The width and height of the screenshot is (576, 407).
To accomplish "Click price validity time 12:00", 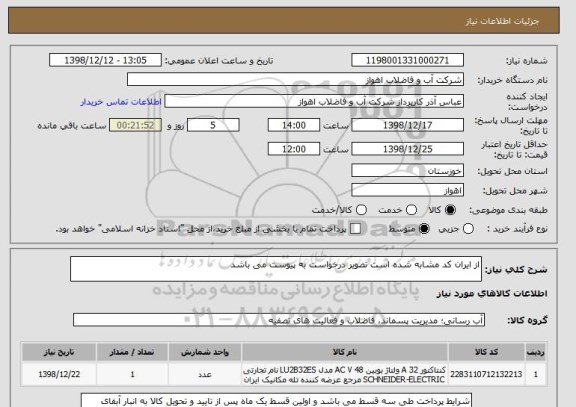I will [294, 149].
